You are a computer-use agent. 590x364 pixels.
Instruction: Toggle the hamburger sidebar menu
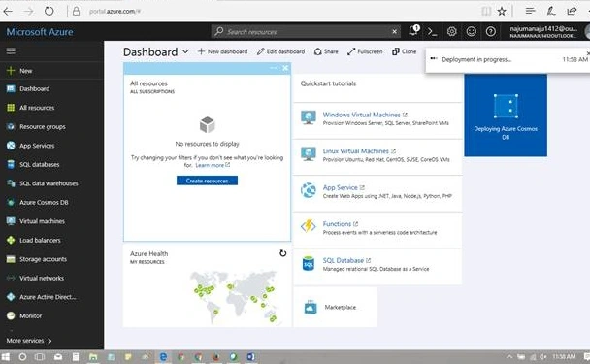(11, 50)
